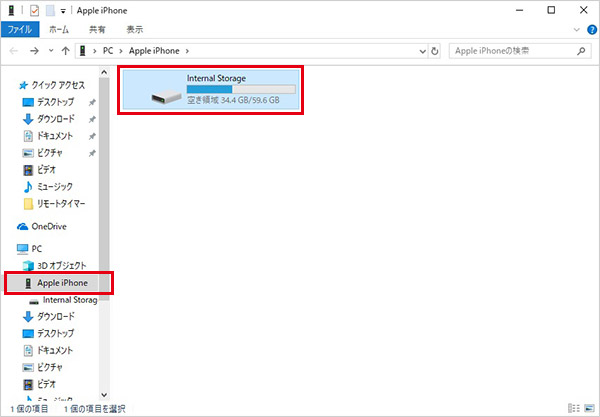Click the pin icon next to ピクチャ
Viewport: 600px width, 417px height.
(92, 153)
